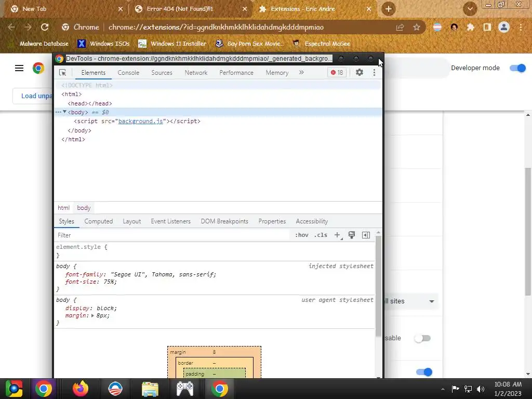Expand the margin shorthand property

point(92,315)
